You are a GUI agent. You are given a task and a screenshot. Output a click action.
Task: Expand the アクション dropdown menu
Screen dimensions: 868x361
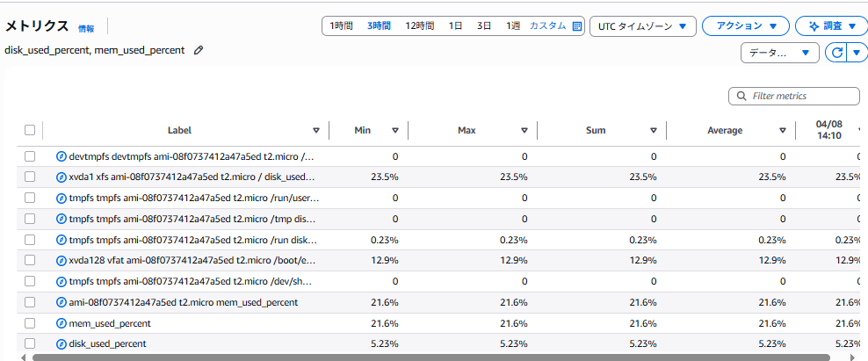click(x=745, y=26)
